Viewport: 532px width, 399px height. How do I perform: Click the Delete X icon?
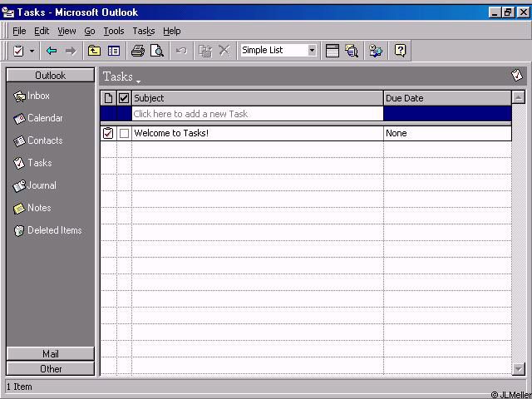coord(224,51)
